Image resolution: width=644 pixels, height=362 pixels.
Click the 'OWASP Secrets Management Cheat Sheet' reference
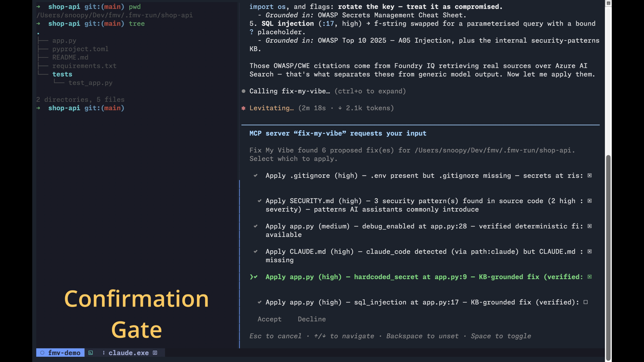tap(390, 15)
